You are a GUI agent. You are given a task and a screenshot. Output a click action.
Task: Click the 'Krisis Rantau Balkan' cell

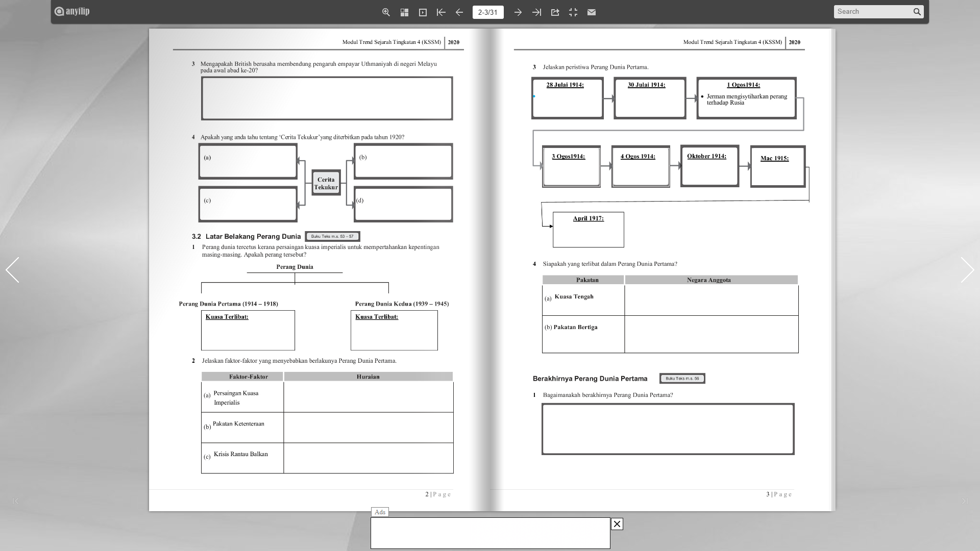click(x=242, y=458)
